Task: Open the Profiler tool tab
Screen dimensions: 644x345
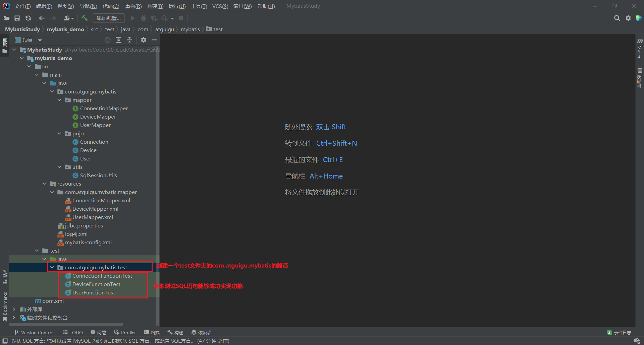Action: (x=125, y=333)
